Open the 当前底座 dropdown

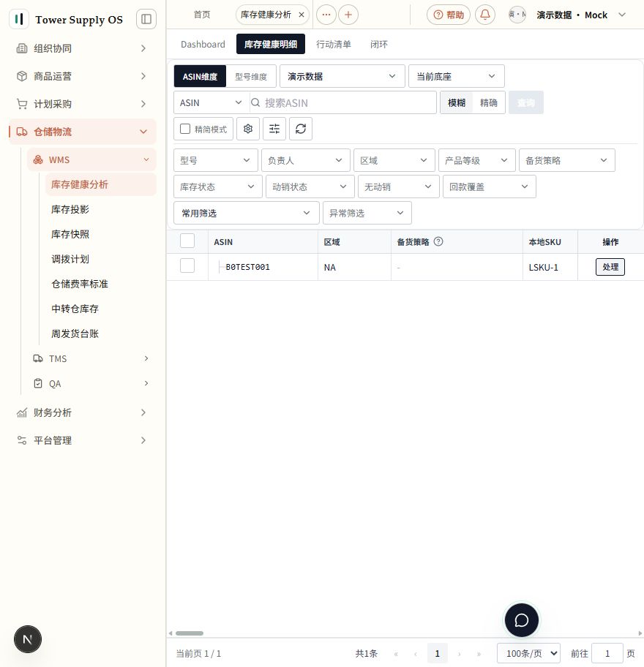click(x=457, y=77)
